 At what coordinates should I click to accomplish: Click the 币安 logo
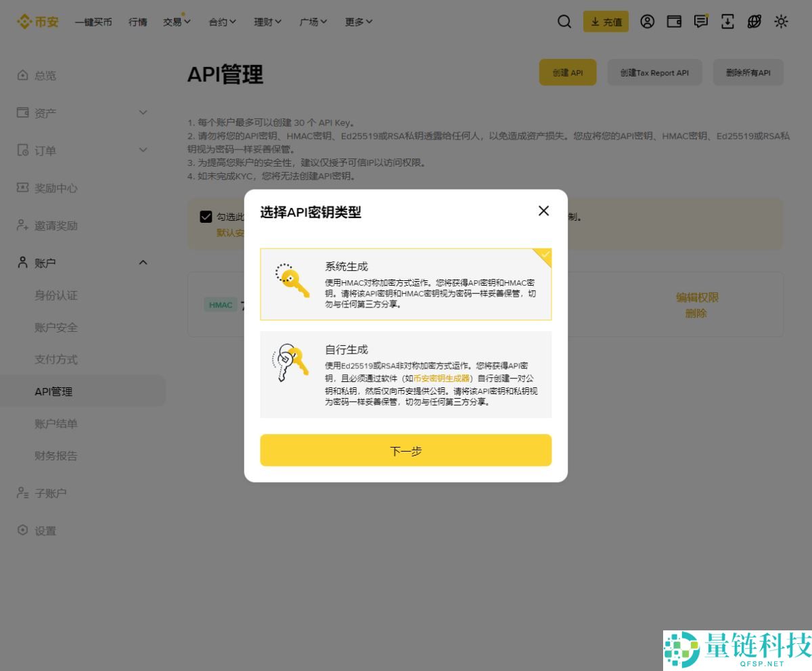37,21
